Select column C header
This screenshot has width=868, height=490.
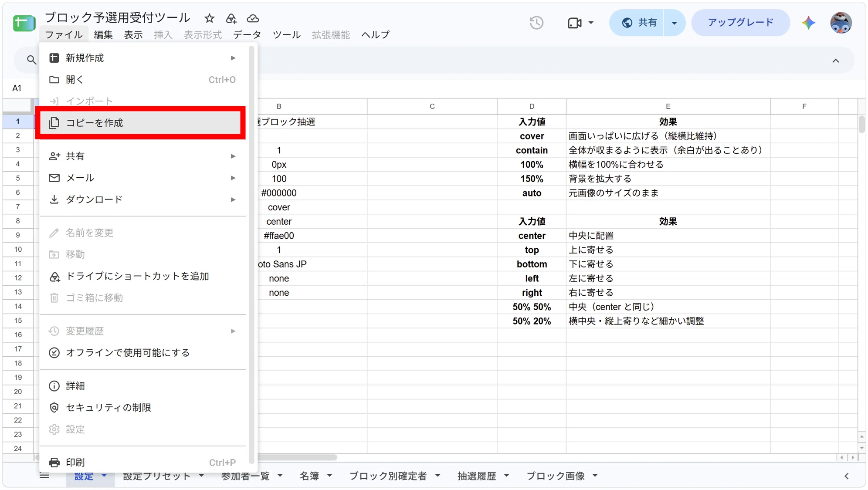[x=432, y=106]
